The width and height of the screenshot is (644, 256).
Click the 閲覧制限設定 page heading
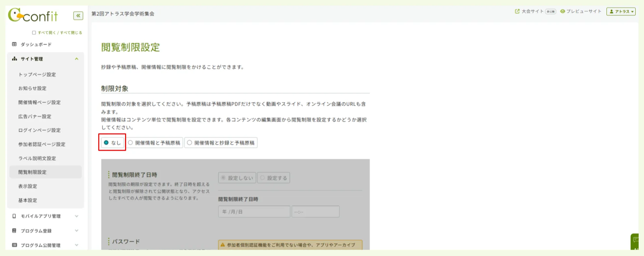pyautogui.click(x=130, y=47)
